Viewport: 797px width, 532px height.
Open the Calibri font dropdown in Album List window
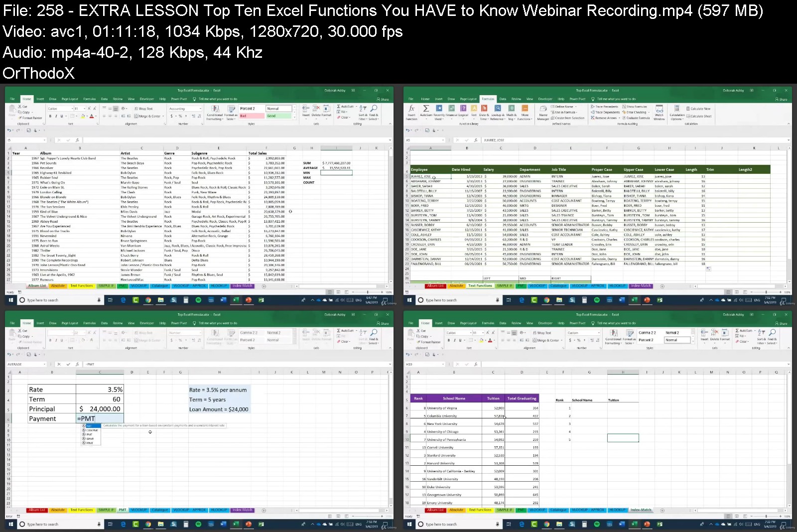click(x=73, y=109)
